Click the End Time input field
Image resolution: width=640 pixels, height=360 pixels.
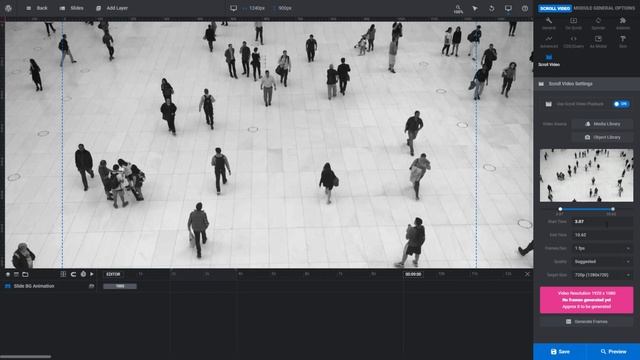click(x=602, y=235)
